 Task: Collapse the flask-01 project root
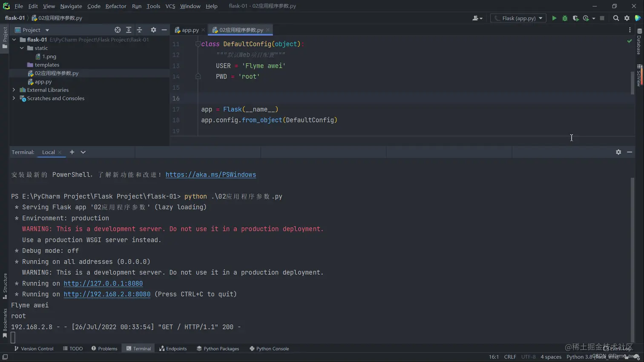click(14, 40)
